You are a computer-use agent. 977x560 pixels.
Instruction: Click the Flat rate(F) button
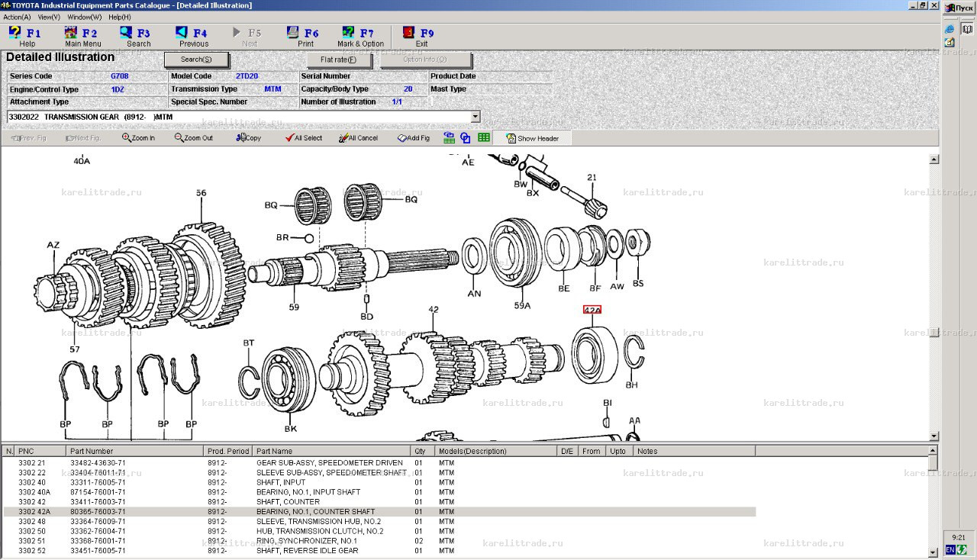[339, 60]
